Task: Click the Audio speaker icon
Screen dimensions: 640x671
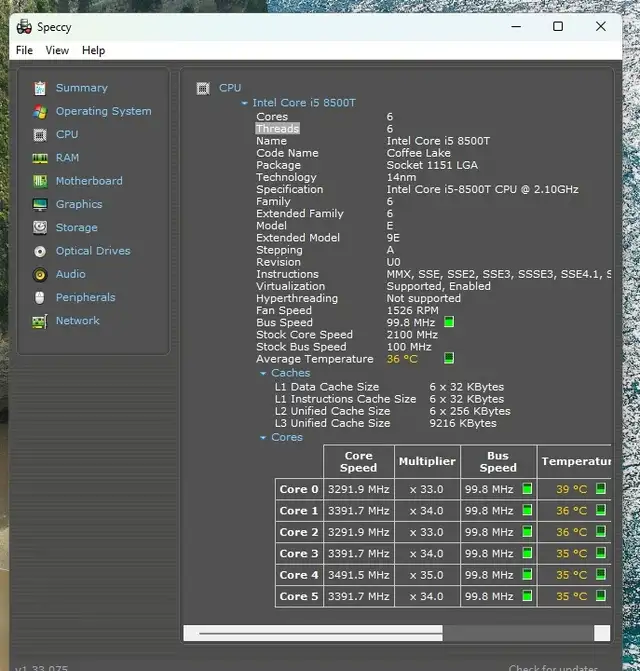Action: [40, 274]
